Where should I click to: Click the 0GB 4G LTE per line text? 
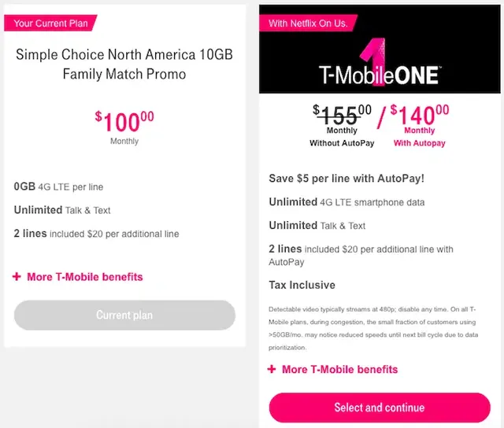pyautogui.click(x=58, y=186)
